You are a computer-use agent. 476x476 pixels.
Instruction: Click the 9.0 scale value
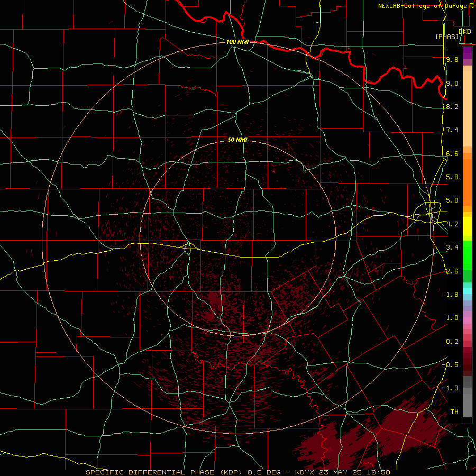click(452, 83)
